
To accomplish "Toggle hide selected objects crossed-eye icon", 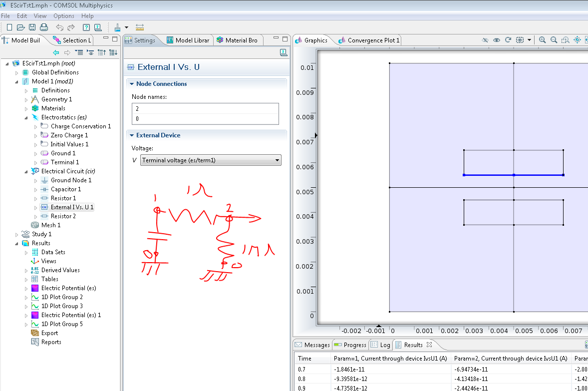I will 485,40.
